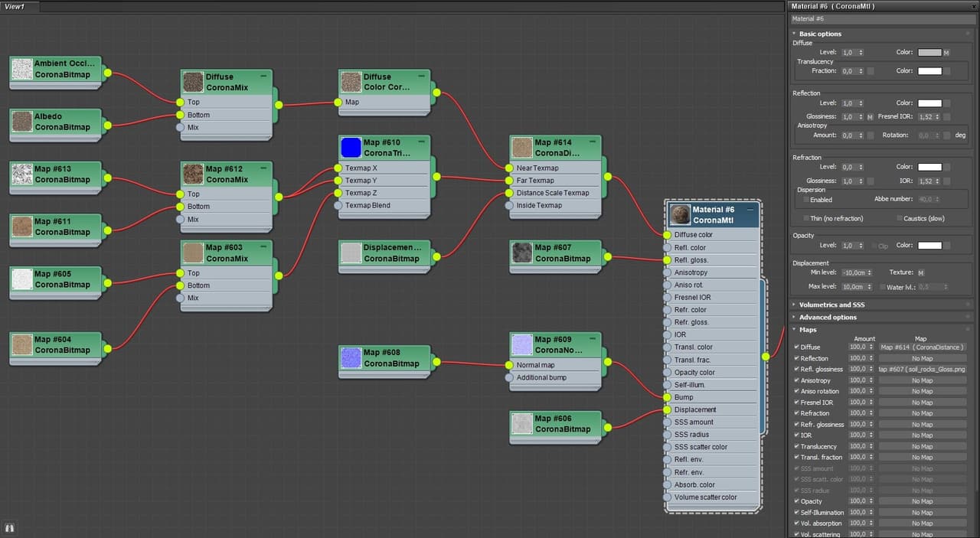Expand the Volumetrics and SSS rollout
The height and width of the screenshot is (538, 980).
795,305
